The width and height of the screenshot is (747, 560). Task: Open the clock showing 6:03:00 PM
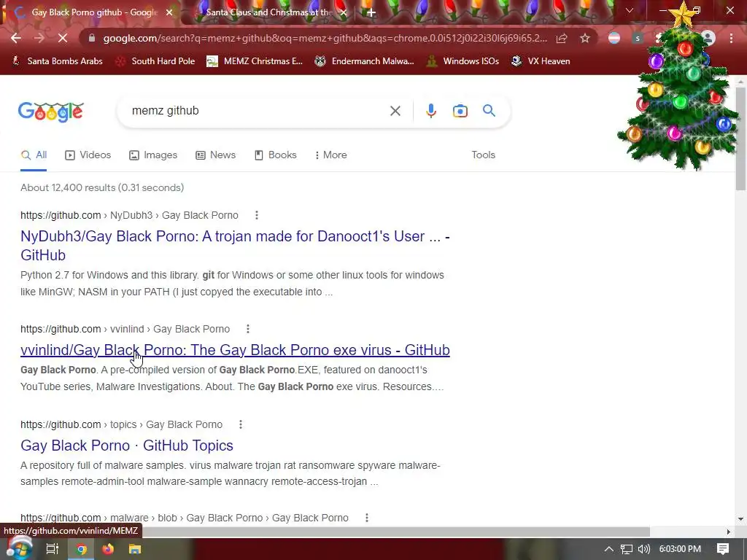[x=680, y=549]
